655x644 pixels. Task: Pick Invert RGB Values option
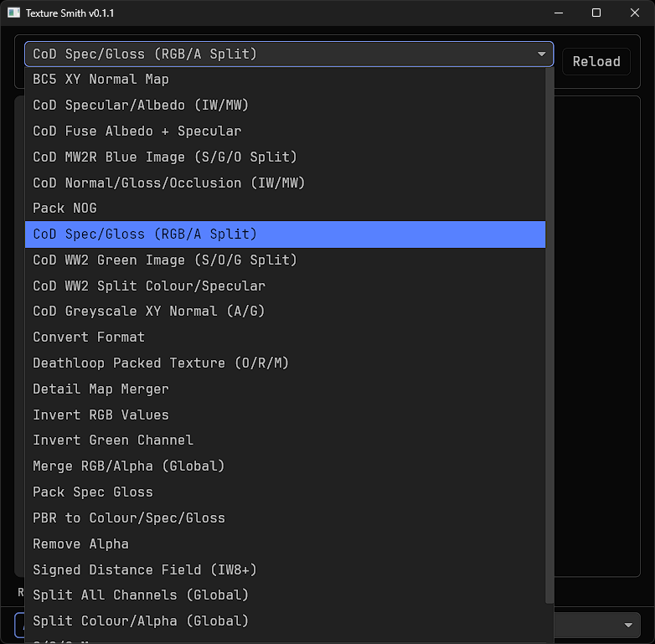pos(286,415)
